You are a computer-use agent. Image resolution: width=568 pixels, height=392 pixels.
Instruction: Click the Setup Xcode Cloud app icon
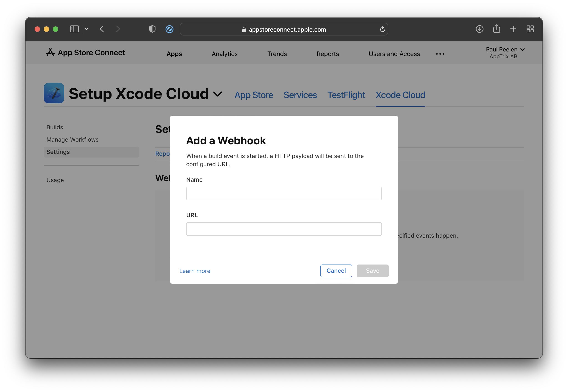[x=54, y=93]
